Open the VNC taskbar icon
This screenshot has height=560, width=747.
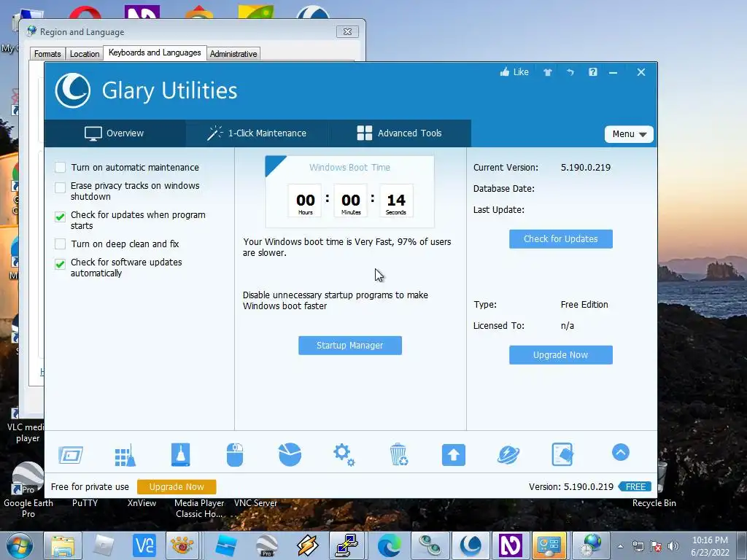(x=145, y=545)
